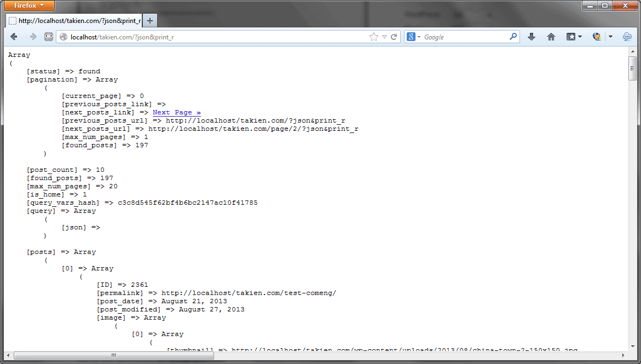
Task: Click the query_vars_hash value text
Action: [188, 203]
